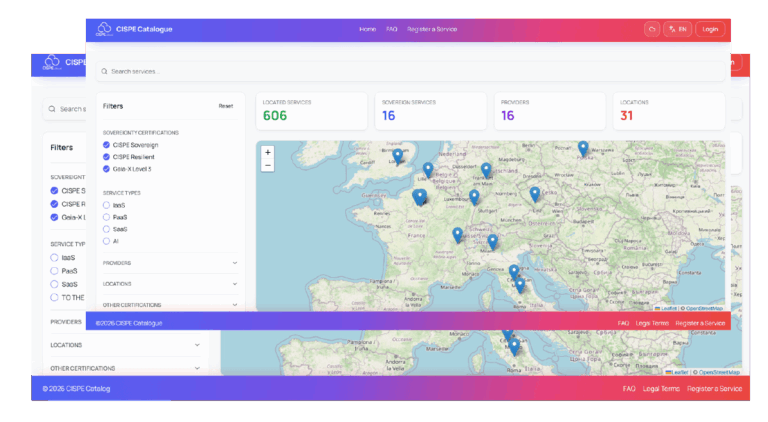Click into the Search services field
Viewport: 768px width, 422px height.
(400, 71)
